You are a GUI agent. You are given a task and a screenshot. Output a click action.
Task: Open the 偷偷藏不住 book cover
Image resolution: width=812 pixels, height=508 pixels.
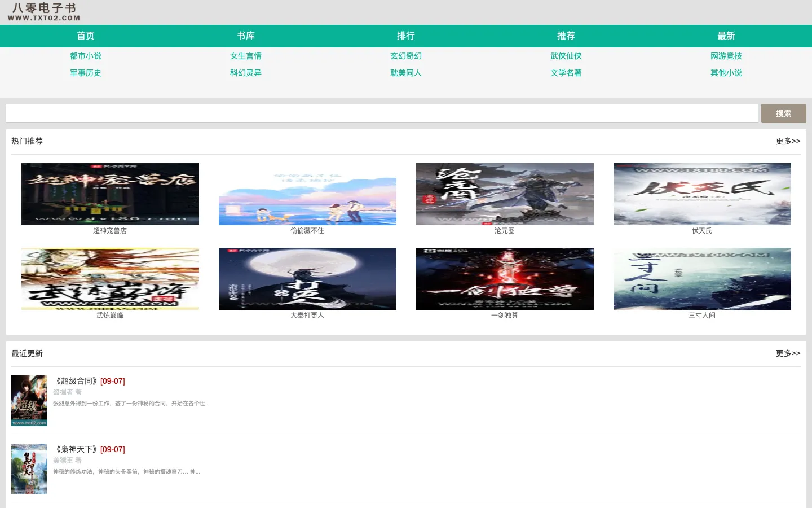point(307,194)
